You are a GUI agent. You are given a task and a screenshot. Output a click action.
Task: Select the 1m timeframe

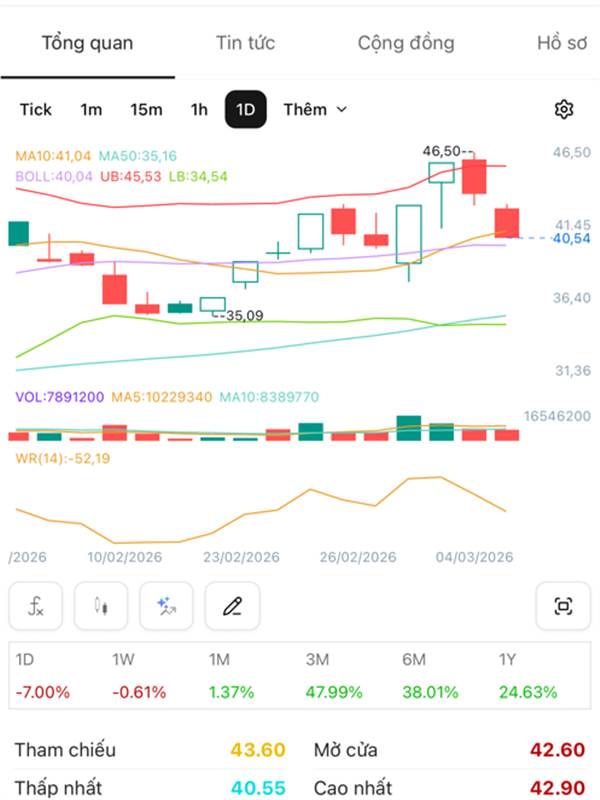[91, 109]
